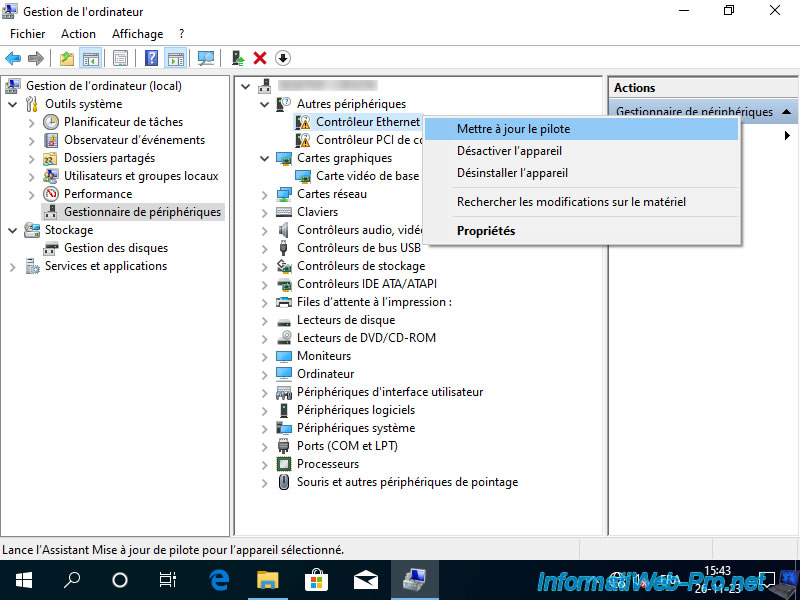Click the Back arrow toolbar icon
Image resolution: width=800 pixels, height=600 pixels.
pos(13,58)
